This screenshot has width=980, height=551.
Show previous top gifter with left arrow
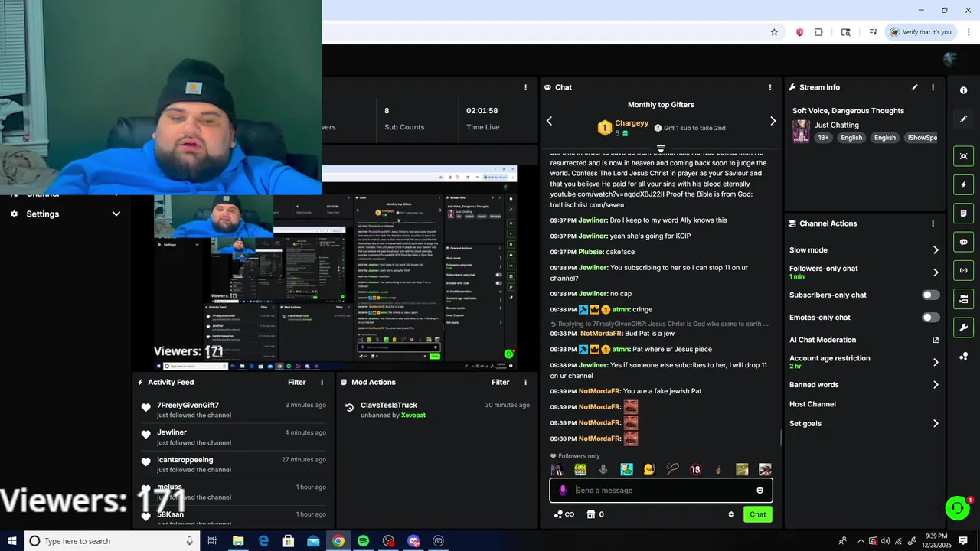click(x=549, y=121)
